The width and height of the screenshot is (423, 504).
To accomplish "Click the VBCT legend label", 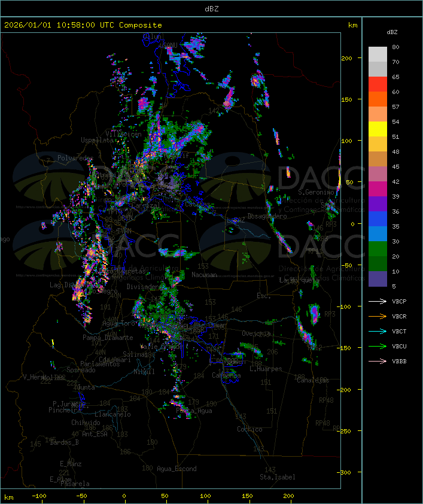I will [399, 332].
